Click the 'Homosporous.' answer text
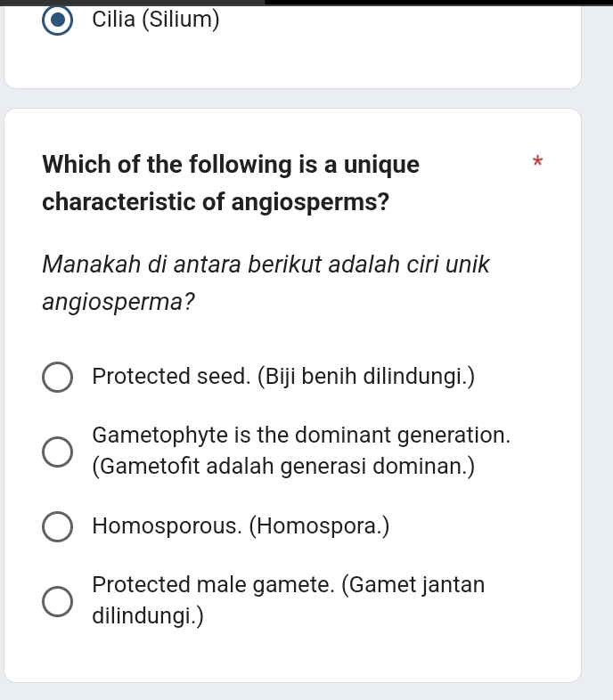 point(167,526)
